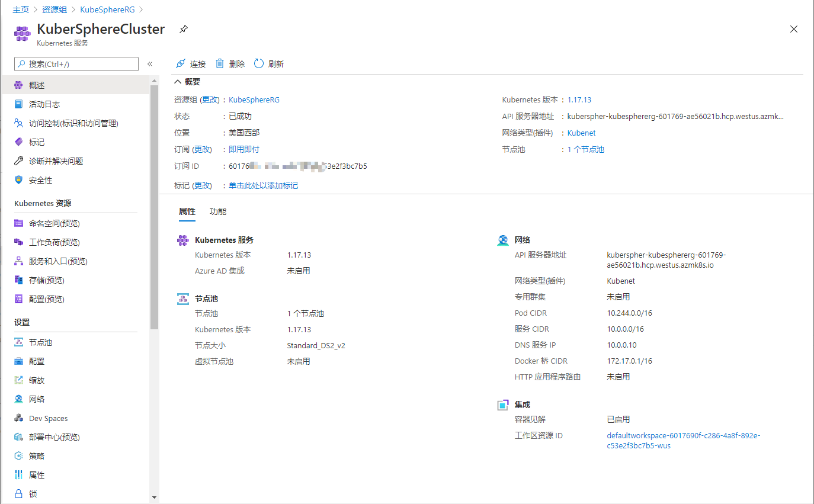This screenshot has width=814, height=504.
Task: Open 部署中心(预览) icon
Action: tap(19, 437)
